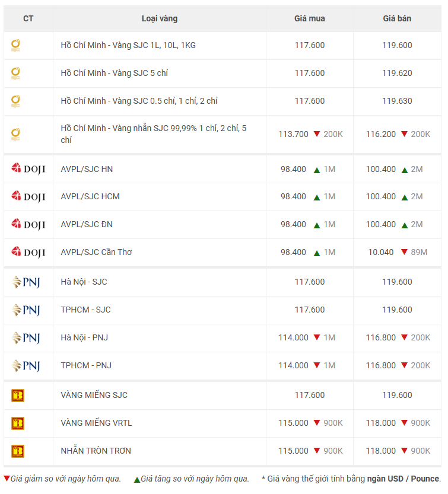Click the 10.040 sell price for Cần Thơ
The image size is (448, 494).
click(381, 252)
